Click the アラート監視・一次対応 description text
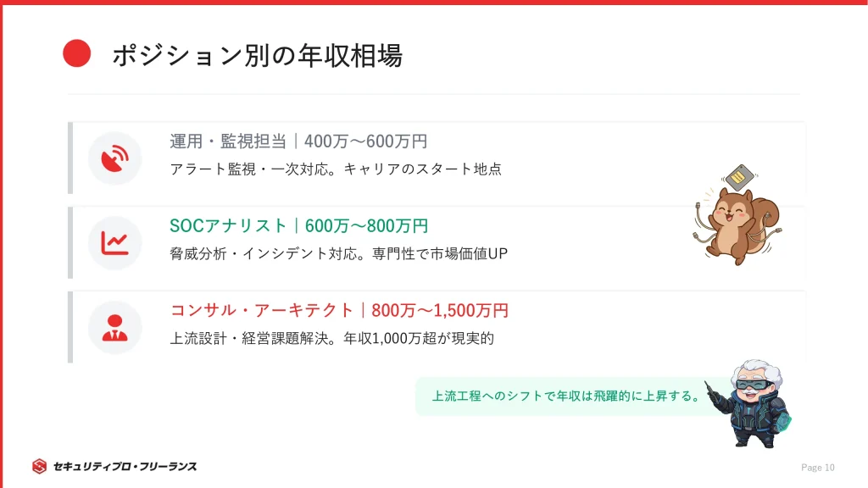Image resolution: width=868 pixels, height=488 pixels. point(336,169)
